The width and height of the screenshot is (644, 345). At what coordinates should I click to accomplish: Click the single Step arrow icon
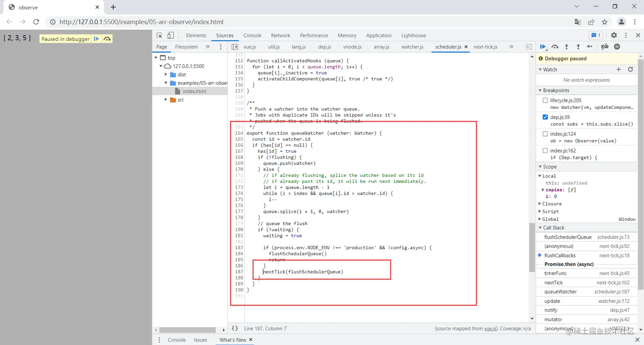pos(590,47)
